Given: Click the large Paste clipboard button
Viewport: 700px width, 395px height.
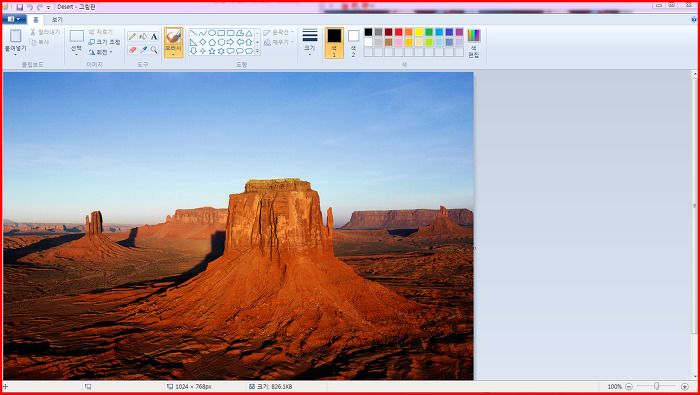Looking at the screenshot, I should pos(15,36).
